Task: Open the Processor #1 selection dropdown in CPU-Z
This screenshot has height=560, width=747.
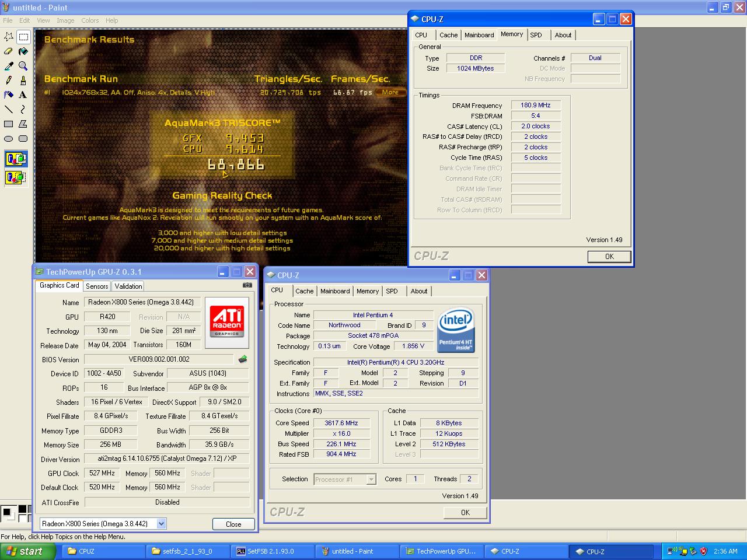Action: pos(371,480)
